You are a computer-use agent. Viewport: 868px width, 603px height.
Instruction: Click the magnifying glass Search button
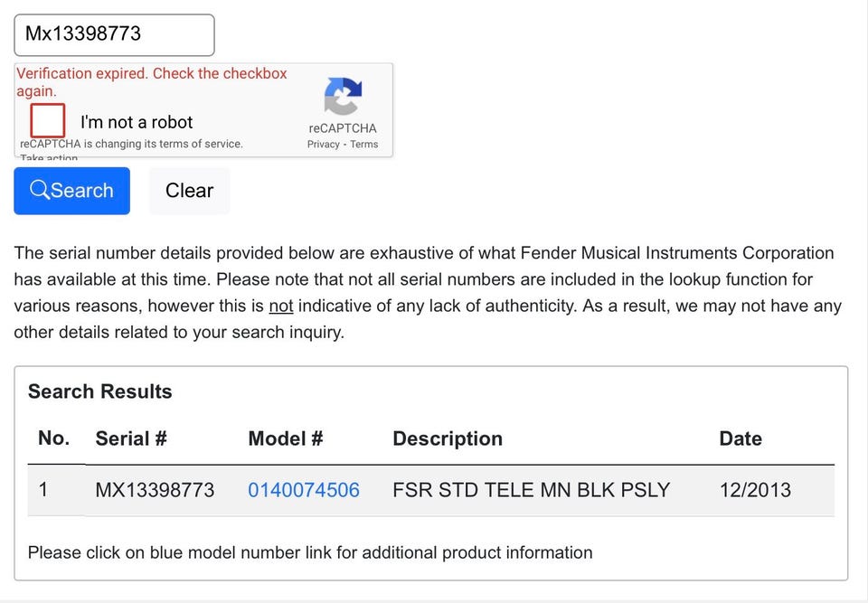(71, 191)
